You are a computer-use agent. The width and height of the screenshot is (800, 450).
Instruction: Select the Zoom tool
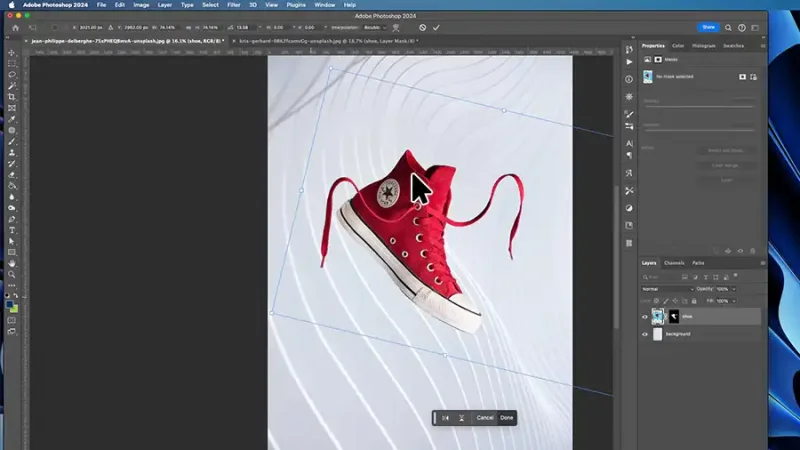12,274
